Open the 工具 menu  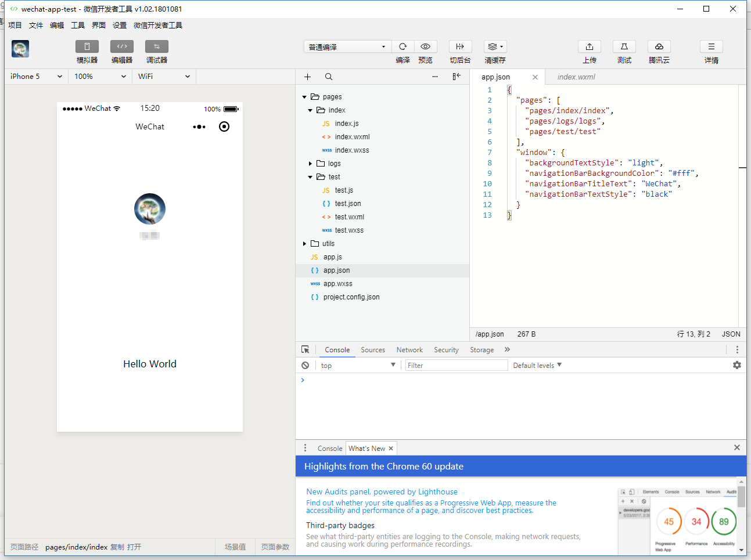tap(78, 25)
